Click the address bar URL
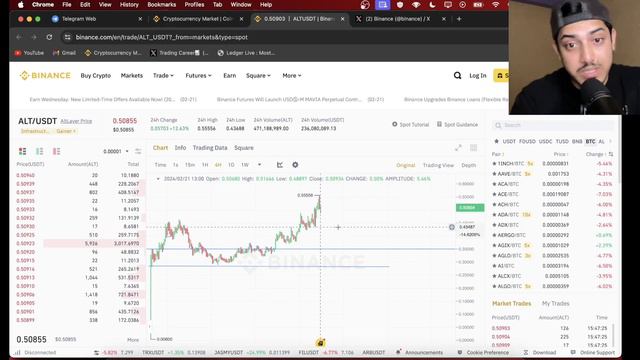The width and height of the screenshot is (640, 360). 162,37
